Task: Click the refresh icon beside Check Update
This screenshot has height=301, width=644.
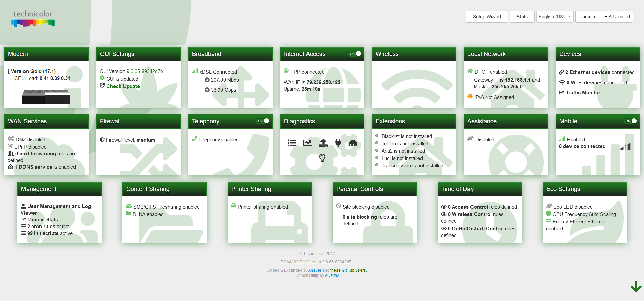Action: [102, 86]
